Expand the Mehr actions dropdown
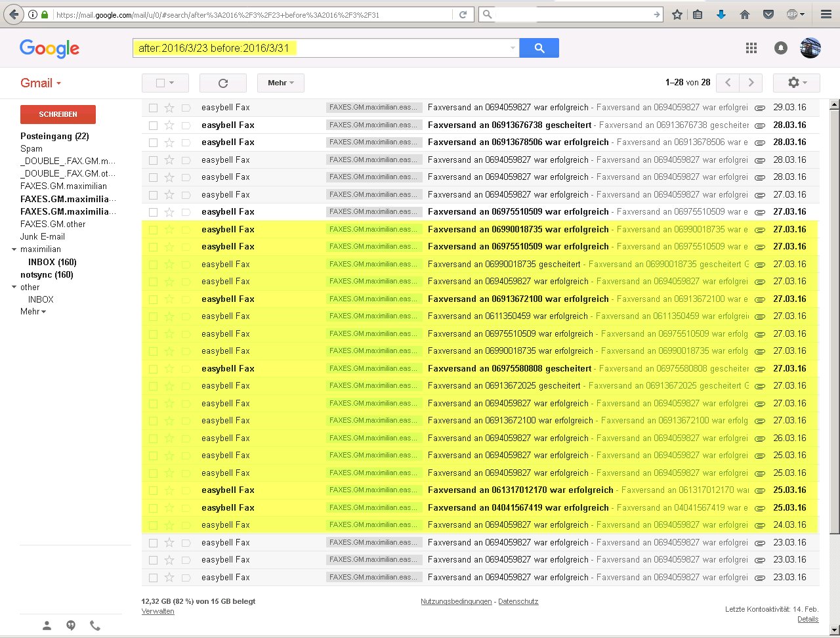This screenshot has width=840, height=638. pyautogui.click(x=280, y=83)
